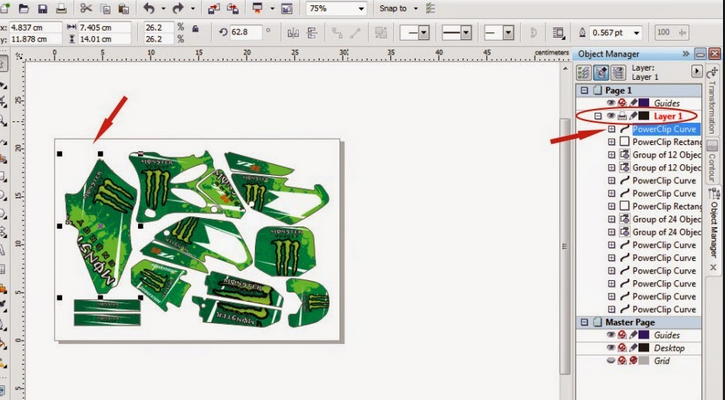725x400 pixels.
Task: Open the Options icon next to Snap to
Action: pyautogui.click(x=430, y=8)
